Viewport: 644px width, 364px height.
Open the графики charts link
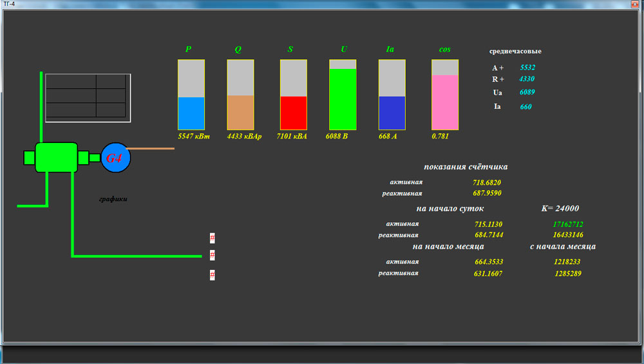[x=113, y=199]
